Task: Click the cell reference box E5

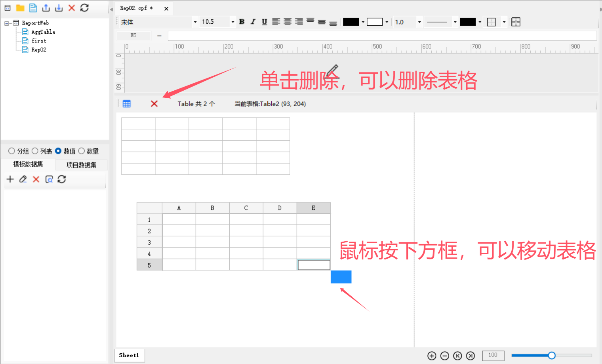Action: point(133,36)
